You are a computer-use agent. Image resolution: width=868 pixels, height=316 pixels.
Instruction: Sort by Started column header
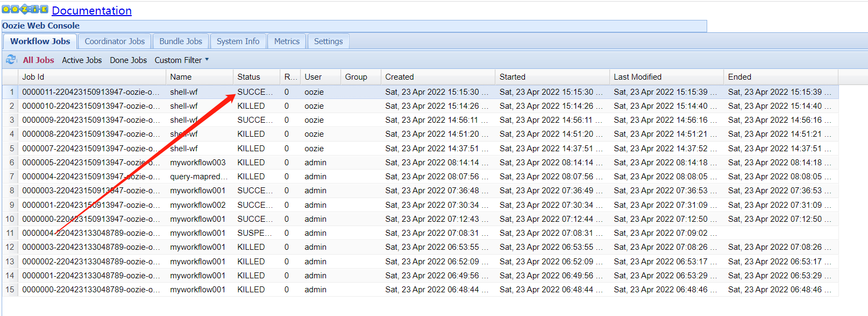(552, 77)
